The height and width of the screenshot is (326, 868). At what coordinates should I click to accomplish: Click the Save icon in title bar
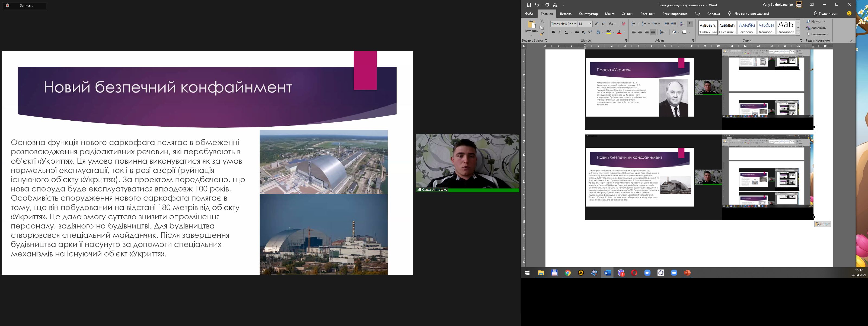point(529,5)
